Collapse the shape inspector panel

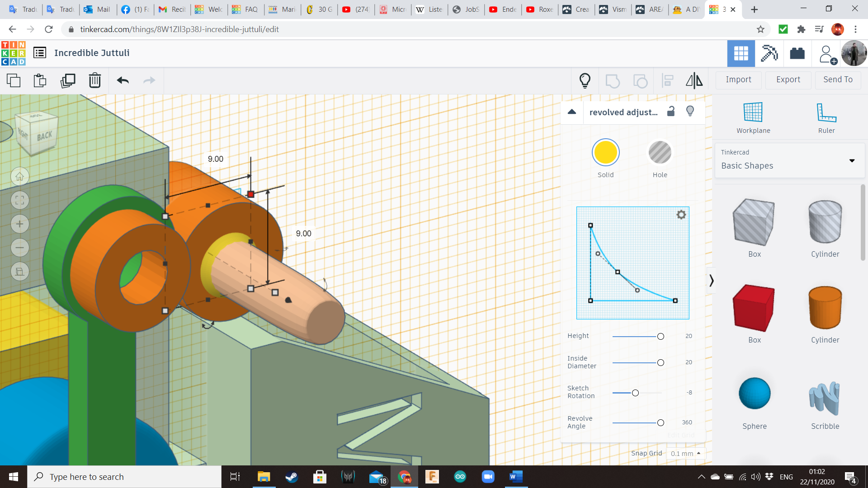[572, 112]
